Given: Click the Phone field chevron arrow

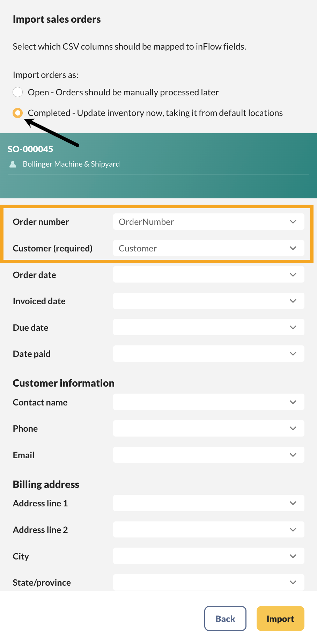Looking at the screenshot, I should point(293,429).
